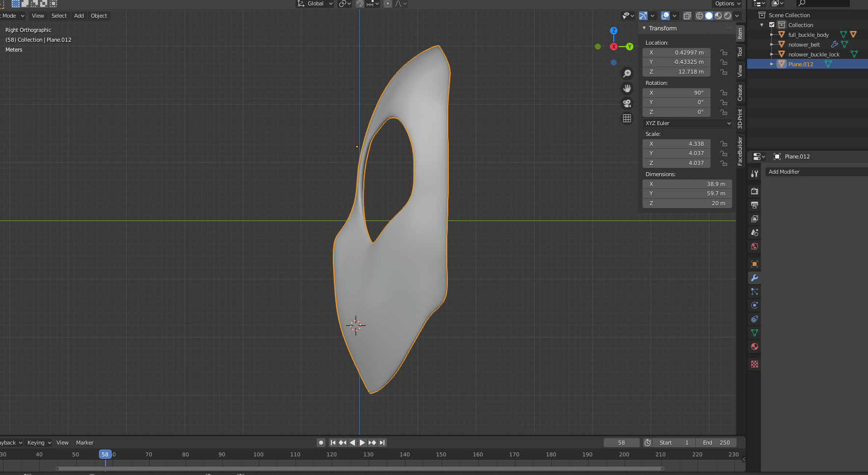Open the Options menu in viewport header
868x475 pixels.
click(x=727, y=3)
